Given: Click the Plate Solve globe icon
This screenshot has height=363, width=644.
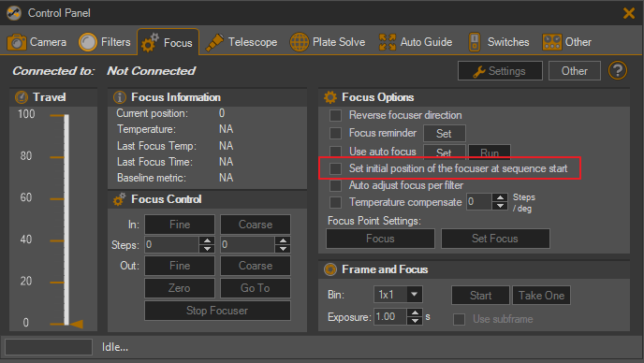Looking at the screenshot, I should coord(300,42).
